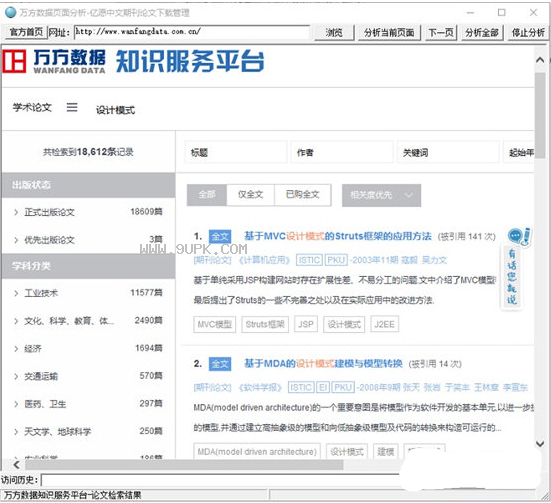The width and height of the screenshot is (551, 503).
Task: Click the MVC模型 keyword tag
Action: 214,324
